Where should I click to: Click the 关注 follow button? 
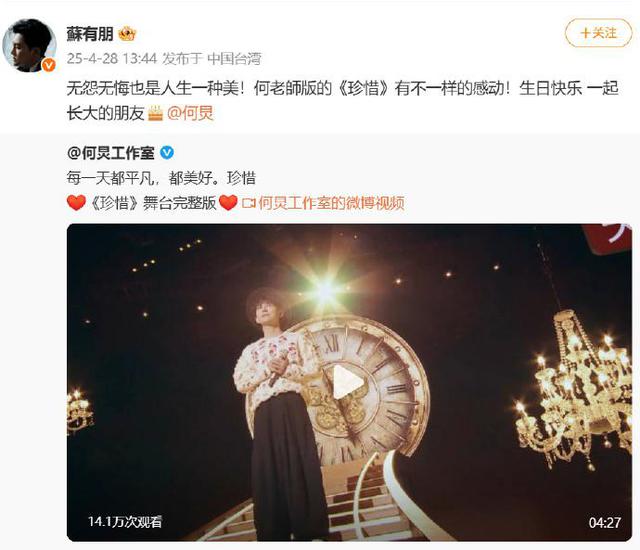coord(598,33)
